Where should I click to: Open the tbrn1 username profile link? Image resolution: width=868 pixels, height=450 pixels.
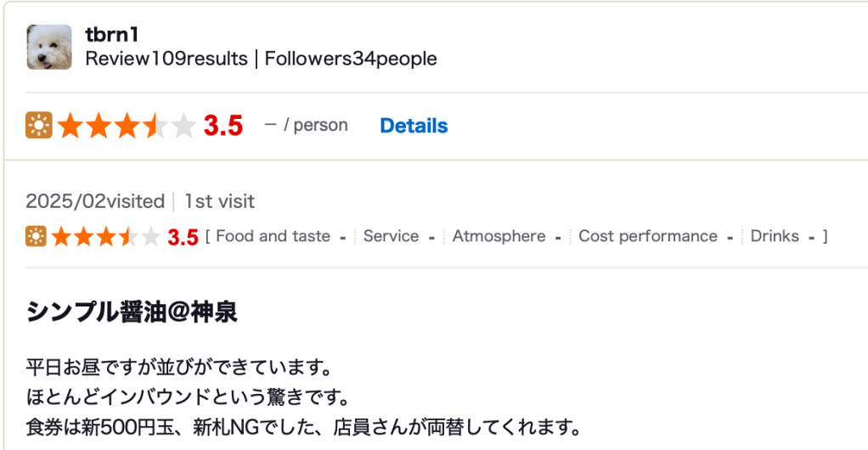point(111,35)
